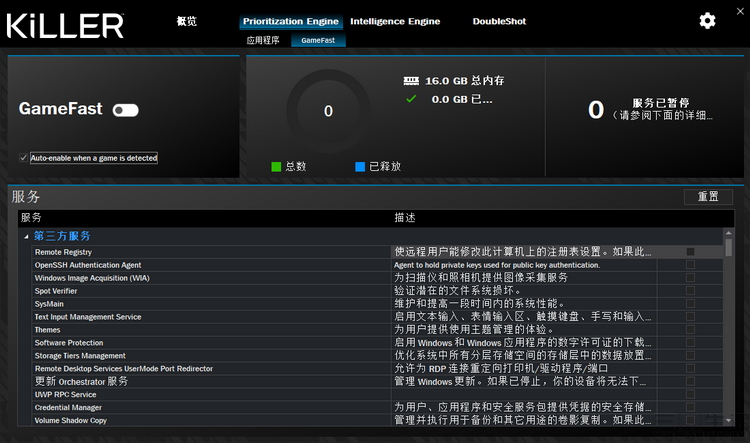Screen dimensions: 750x443
Task: Check the OpenSSH Authentication Agent checkbox
Action: pyautogui.click(x=690, y=265)
